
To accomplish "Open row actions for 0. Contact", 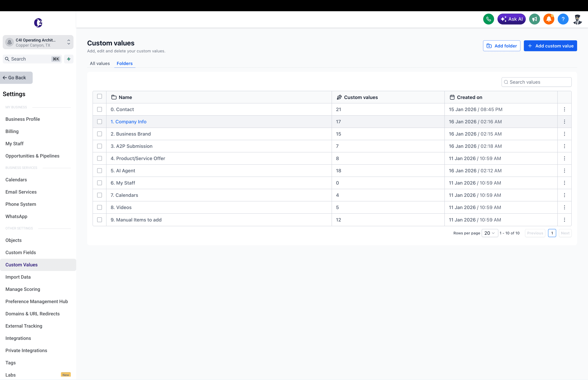I will 564,109.
